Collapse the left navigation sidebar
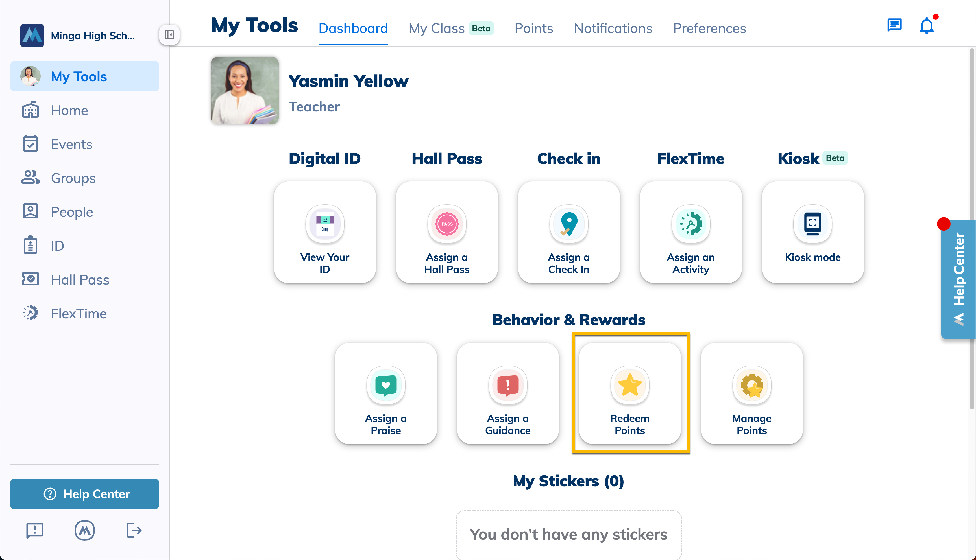Viewport: 976px width, 560px height. (169, 35)
